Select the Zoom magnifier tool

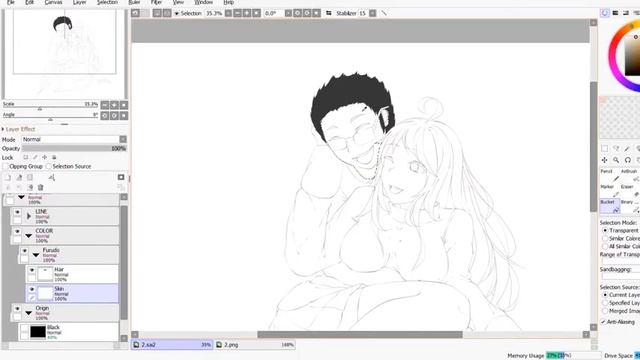click(616, 160)
